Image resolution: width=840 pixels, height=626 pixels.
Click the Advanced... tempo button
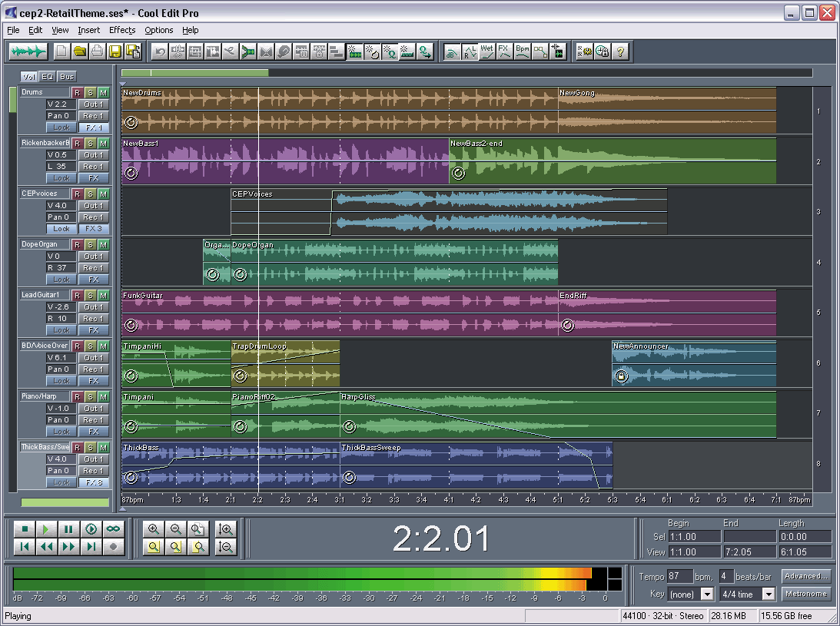point(806,576)
